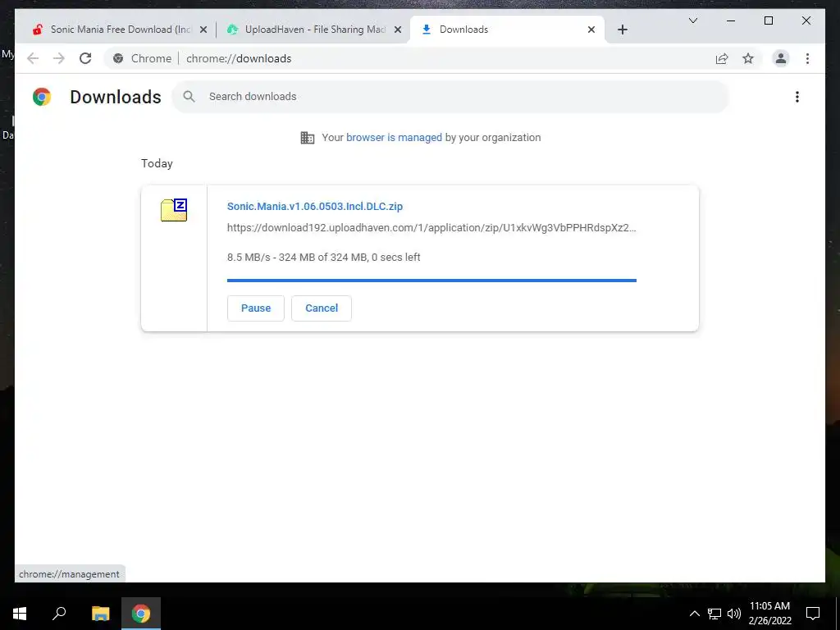Image resolution: width=840 pixels, height=630 pixels.
Task: Reload the current page
Action: tap(85, 58)
